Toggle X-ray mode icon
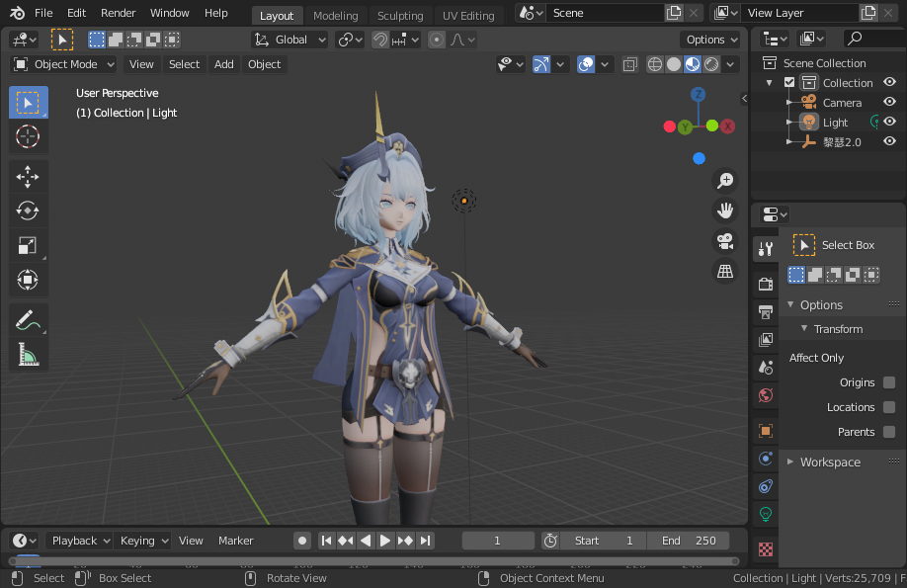 [x=630, y=64]
